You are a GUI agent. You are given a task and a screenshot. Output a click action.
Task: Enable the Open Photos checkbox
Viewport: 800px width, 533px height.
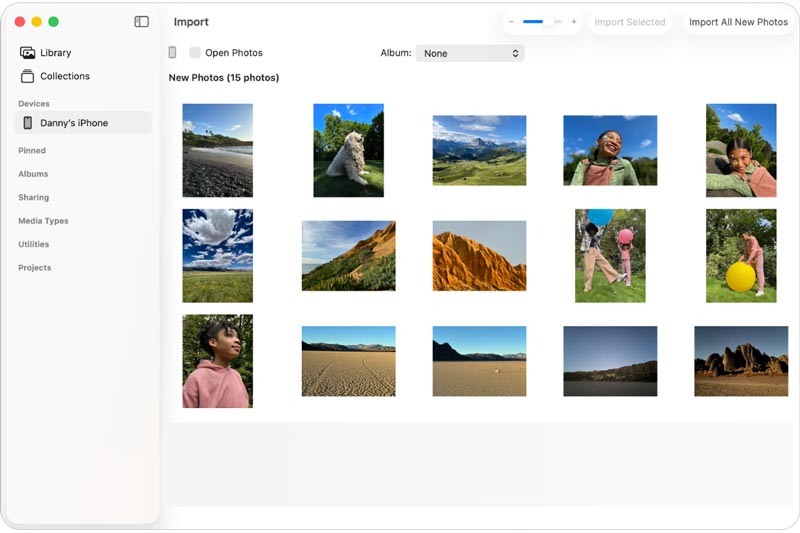click(194, 52)
